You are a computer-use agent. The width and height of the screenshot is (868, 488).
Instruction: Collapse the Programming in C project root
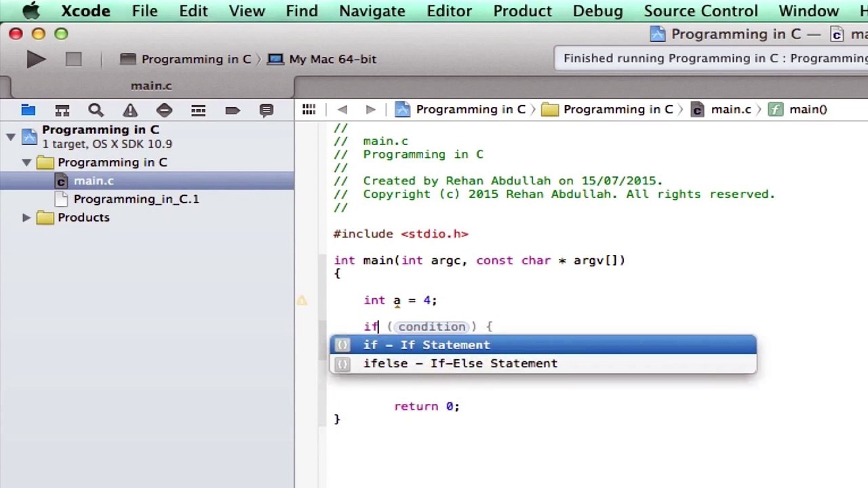click(x=10, y=137)
